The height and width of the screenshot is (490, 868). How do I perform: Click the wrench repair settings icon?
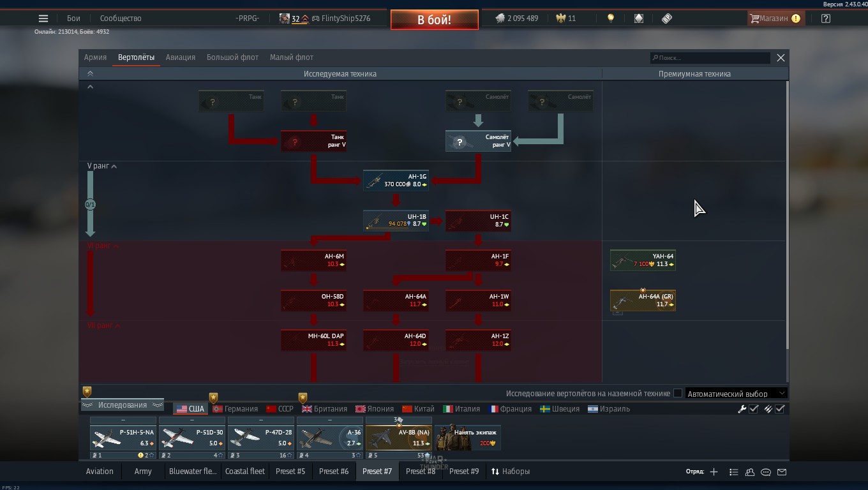point(742,409)
